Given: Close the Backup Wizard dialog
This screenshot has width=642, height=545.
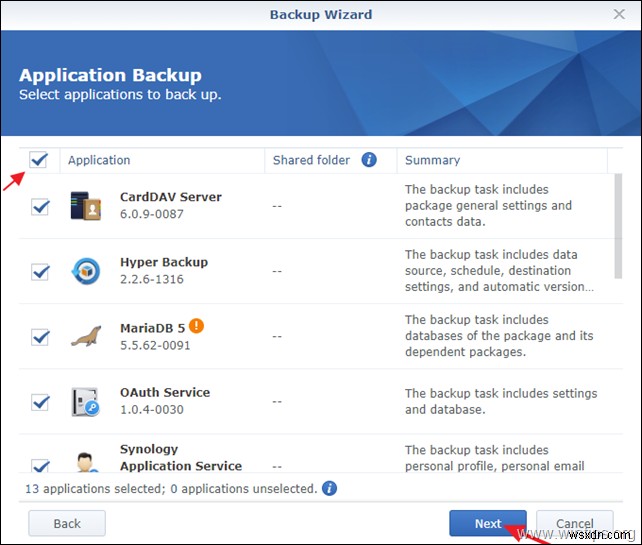Looking at the screenshot, I should pos(619,14).
